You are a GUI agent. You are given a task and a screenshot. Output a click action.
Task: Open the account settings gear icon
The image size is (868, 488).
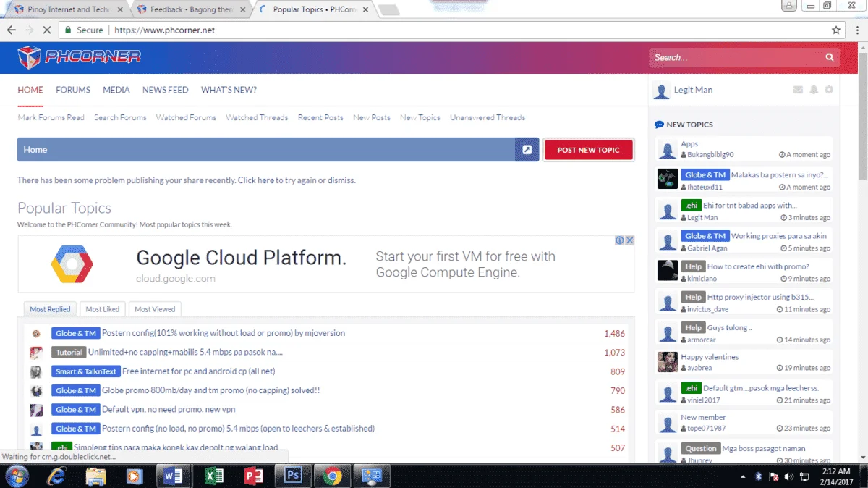click(x=829, y=90)
